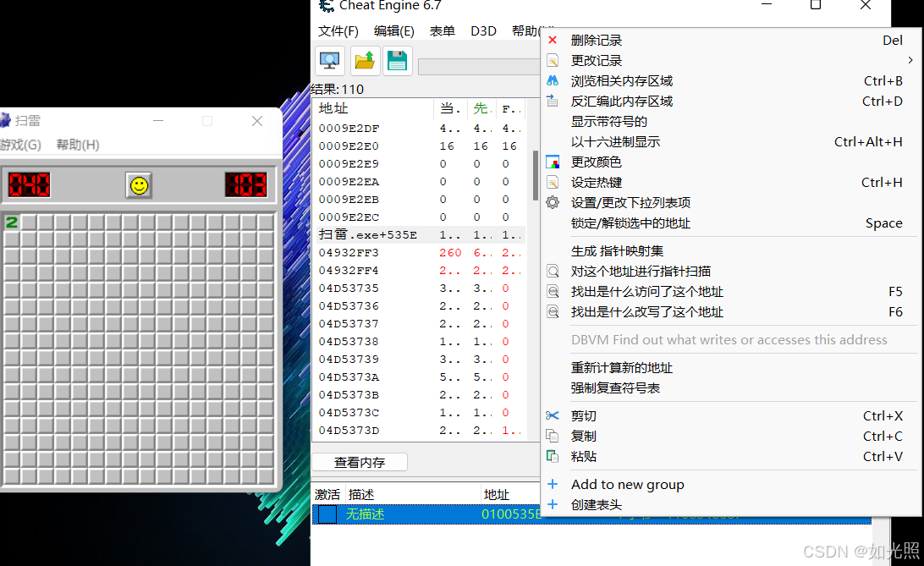924x566 pixels.
Task: Open the 文件(F) menu
Action: click(338, 31)
